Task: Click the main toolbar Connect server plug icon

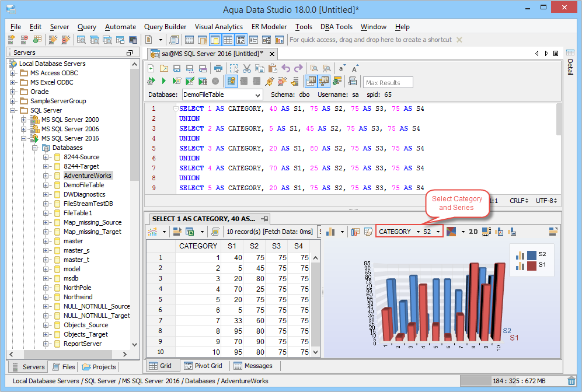Action: pos(53,40)
